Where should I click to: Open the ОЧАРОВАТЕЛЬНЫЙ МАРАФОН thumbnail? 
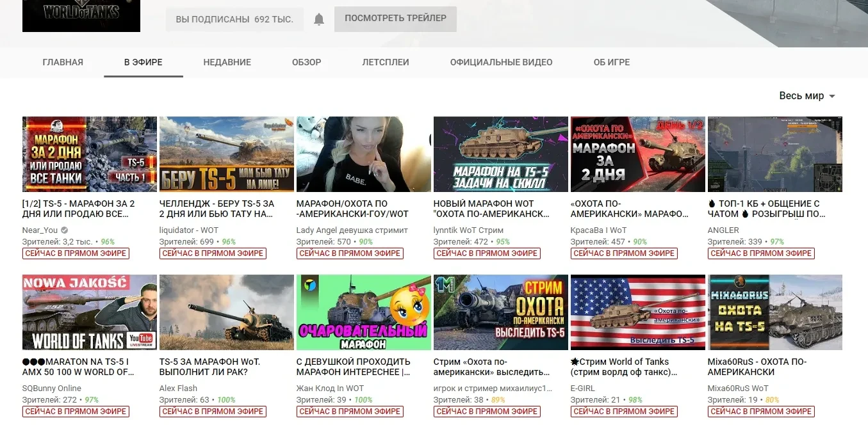[363, 312]
